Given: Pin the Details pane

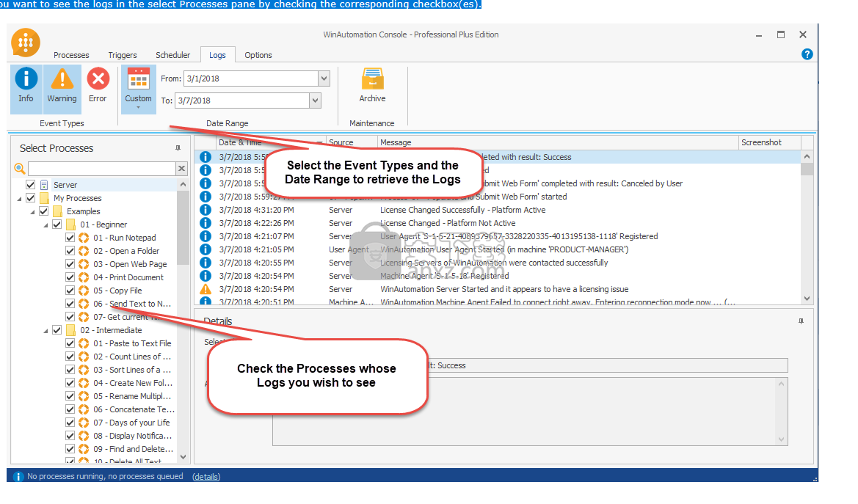Looking at the screenshot, I should (801, 321).
